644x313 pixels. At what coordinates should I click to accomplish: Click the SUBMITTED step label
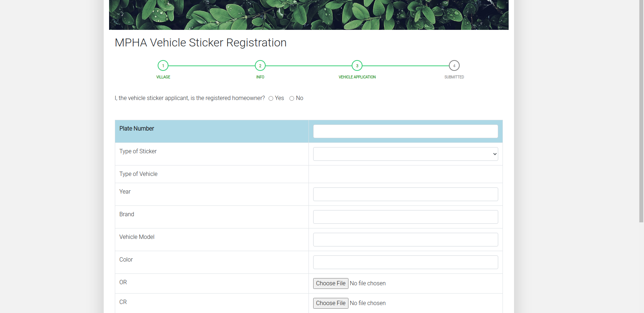(x=454, y=77)
